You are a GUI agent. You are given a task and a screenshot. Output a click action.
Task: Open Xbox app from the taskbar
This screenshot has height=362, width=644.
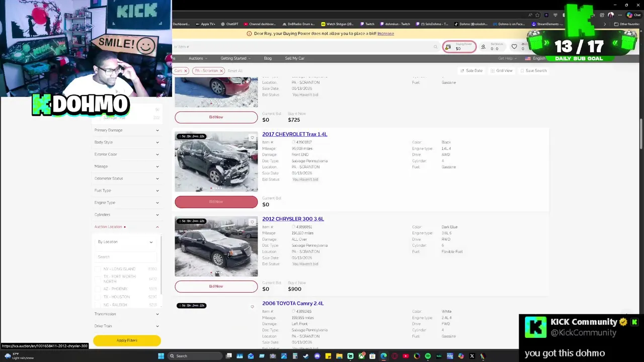361,356
